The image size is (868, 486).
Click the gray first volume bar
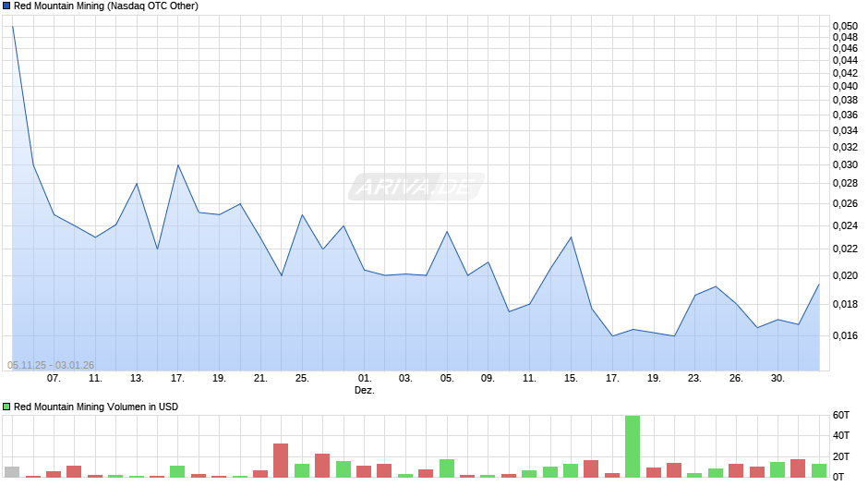tap(12, 472)
